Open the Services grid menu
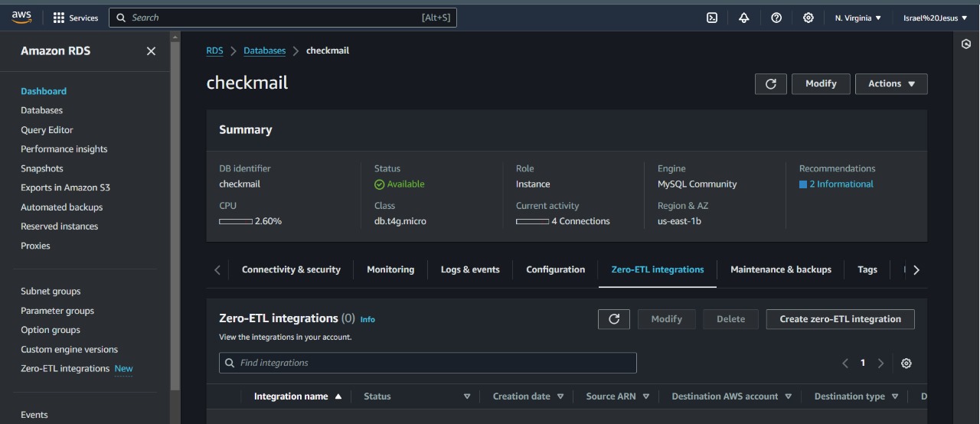The image size is (980, 424). click(x=76, y=18)
